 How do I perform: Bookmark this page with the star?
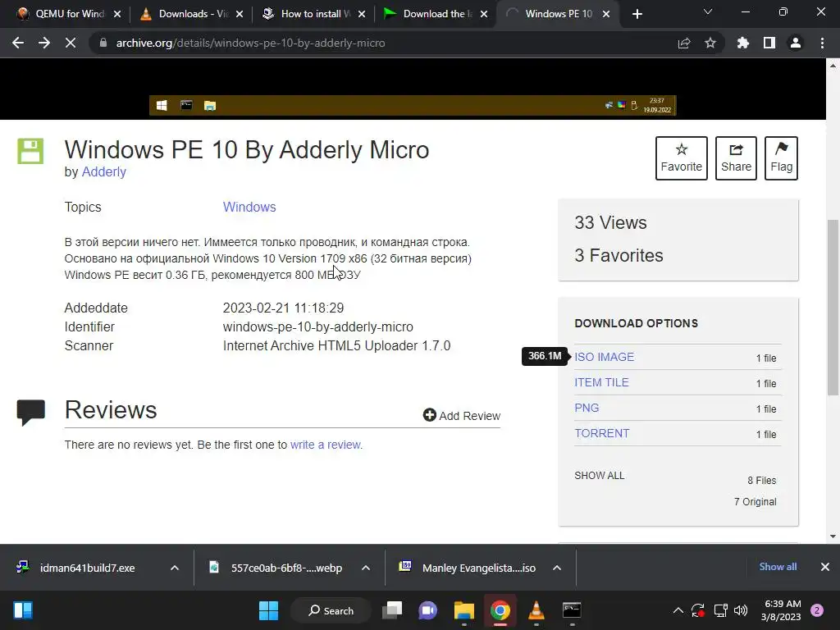coord(710,43)
